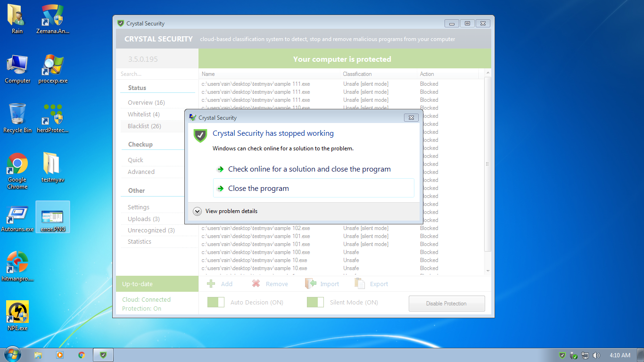Select the error.PNG file thumbnail
The width and height of the screenshot is (644, 362).
[53, 217]
